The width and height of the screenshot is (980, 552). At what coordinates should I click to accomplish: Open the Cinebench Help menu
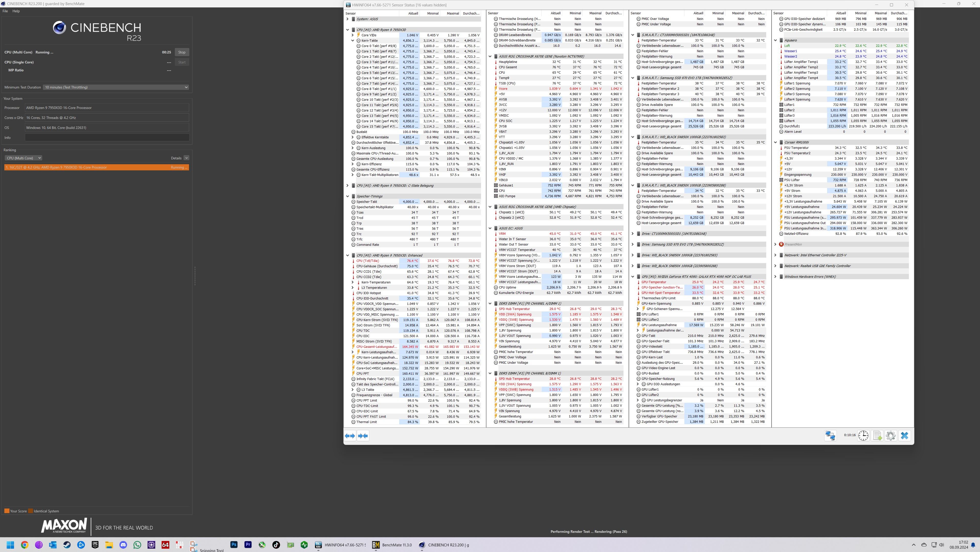[16, 11]
